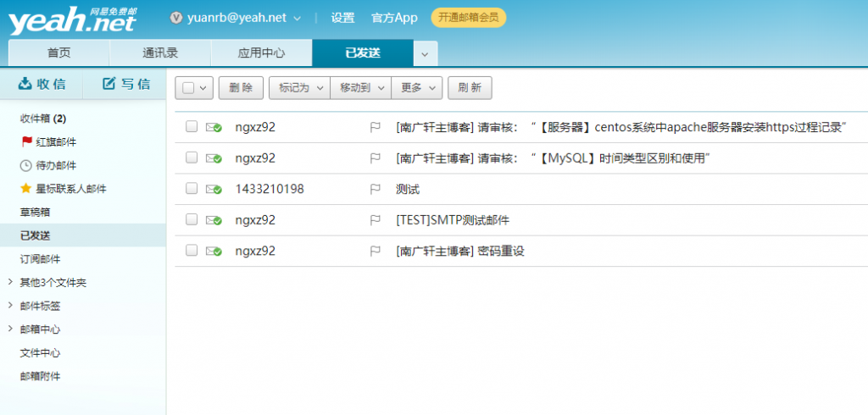The height and width of the screenshot is (415, 868).
Task: Select the 已发送 tab
Action: (363, 53)
